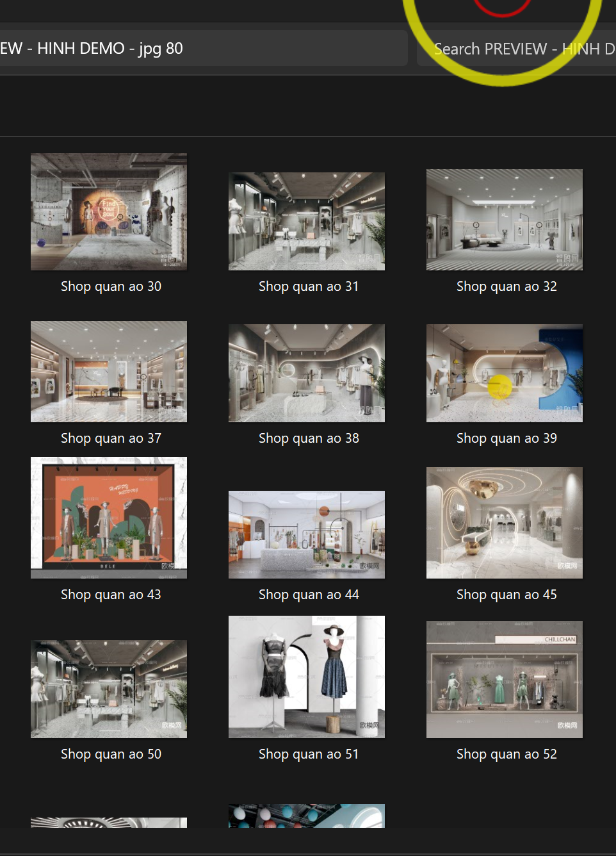The image size is (616, 856).
Task: Click the Shop quan ao 45 thumbnail
Action: click(x=505, y=523)
